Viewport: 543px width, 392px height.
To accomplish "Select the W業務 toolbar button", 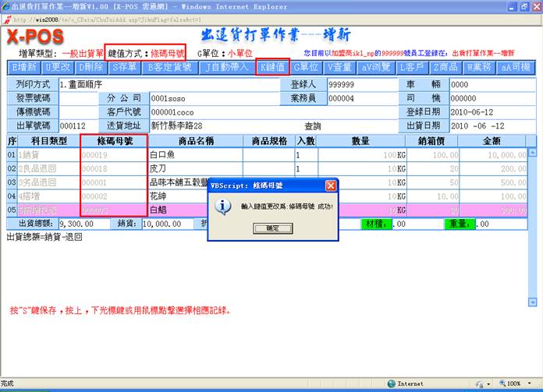I will pos(482,67).
